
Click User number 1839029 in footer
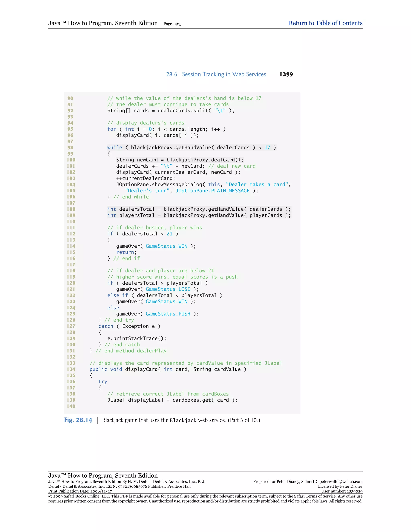point(342,491)
